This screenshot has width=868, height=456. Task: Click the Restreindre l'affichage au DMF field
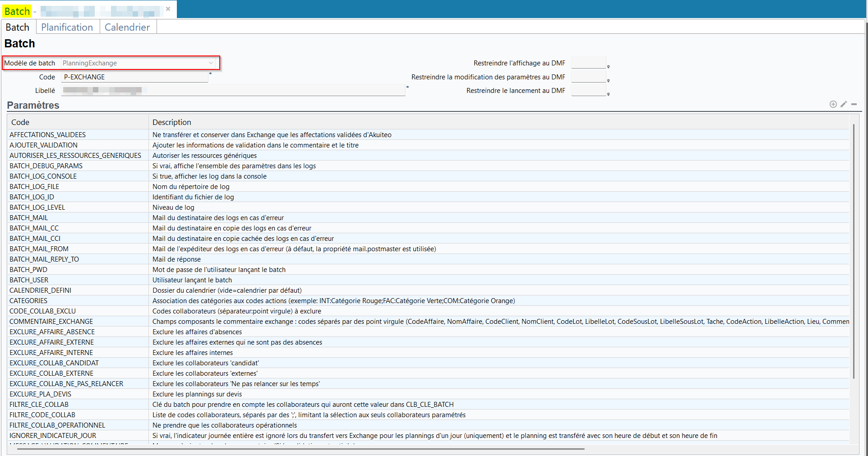[588, 63]
